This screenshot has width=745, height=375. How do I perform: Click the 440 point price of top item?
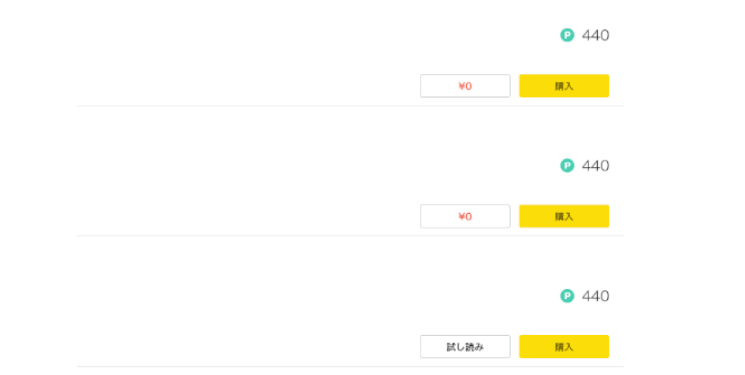click(595, 35)
